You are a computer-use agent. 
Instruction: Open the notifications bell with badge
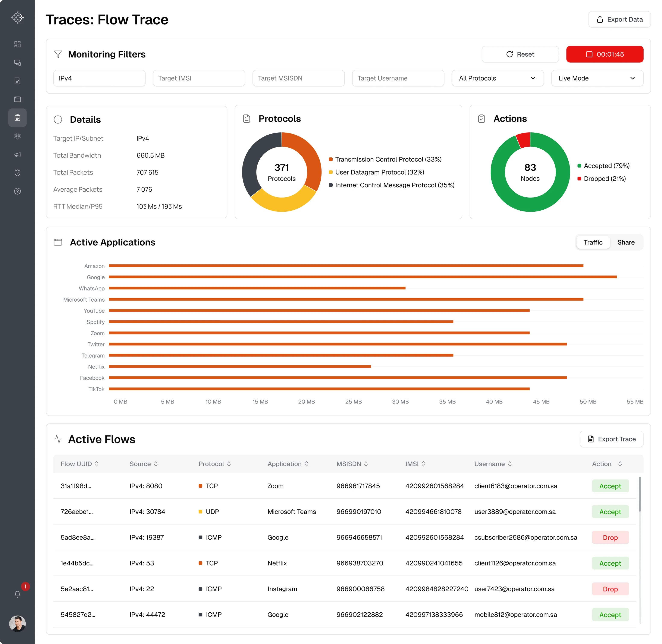[x=17, y=594]
